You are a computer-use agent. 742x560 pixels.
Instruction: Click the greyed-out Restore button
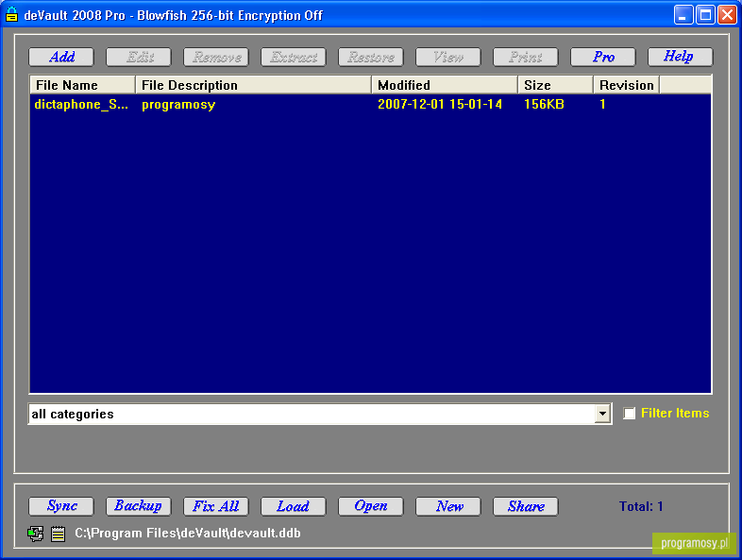tap(371, 58)
